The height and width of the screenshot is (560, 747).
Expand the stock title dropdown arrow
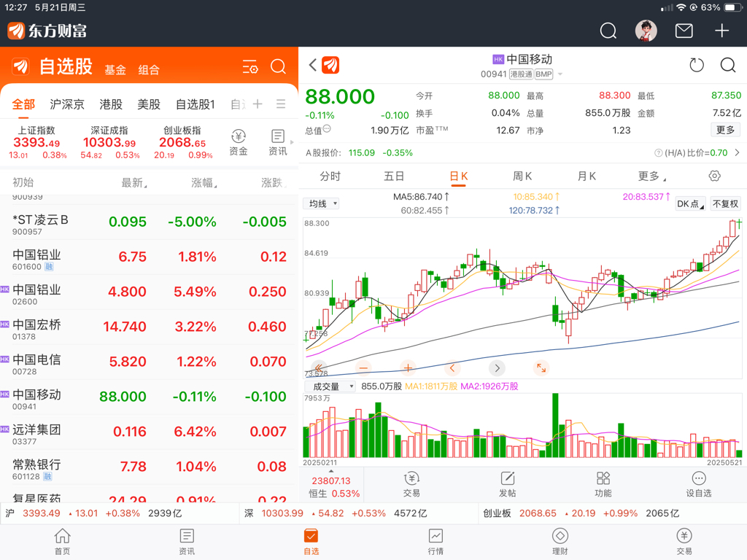tap(560, 74)
